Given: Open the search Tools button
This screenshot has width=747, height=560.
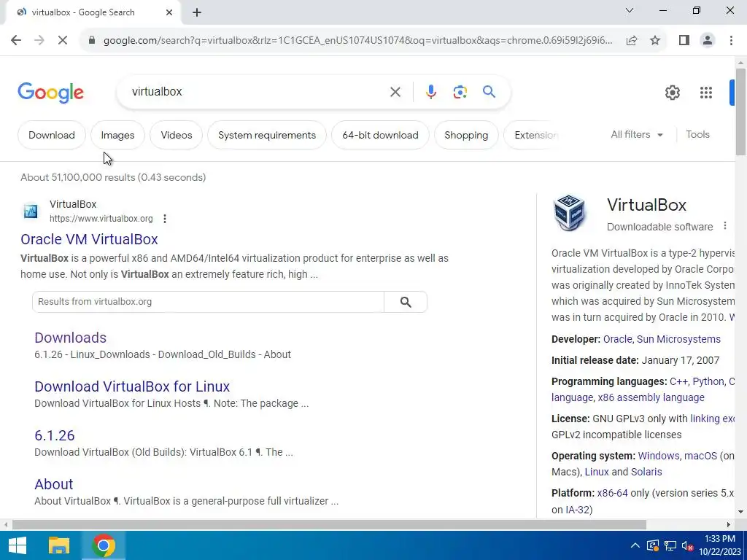Looking at the screenshot, I should pos(697,135).
